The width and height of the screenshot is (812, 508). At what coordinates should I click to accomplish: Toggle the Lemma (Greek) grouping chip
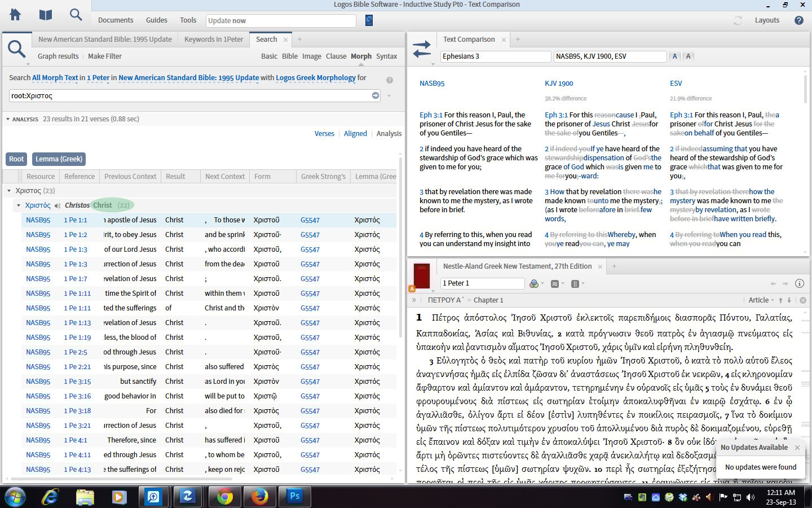coord(59,159)
